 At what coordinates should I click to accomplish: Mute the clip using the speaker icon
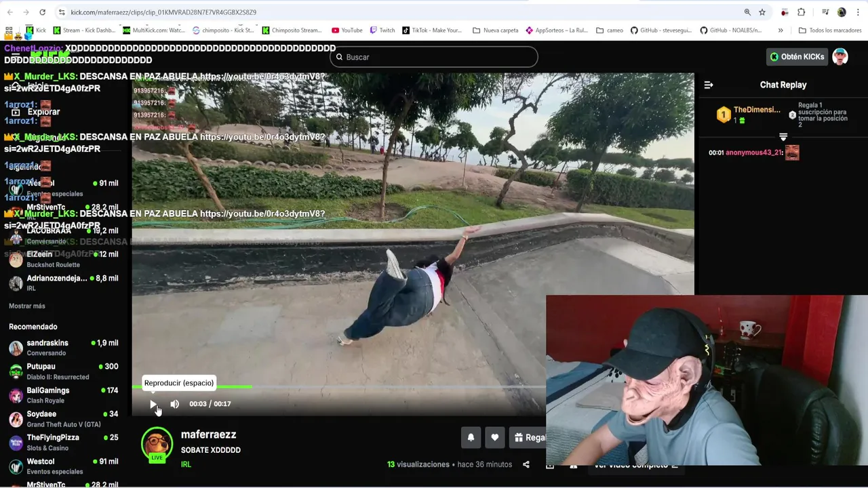174,404
